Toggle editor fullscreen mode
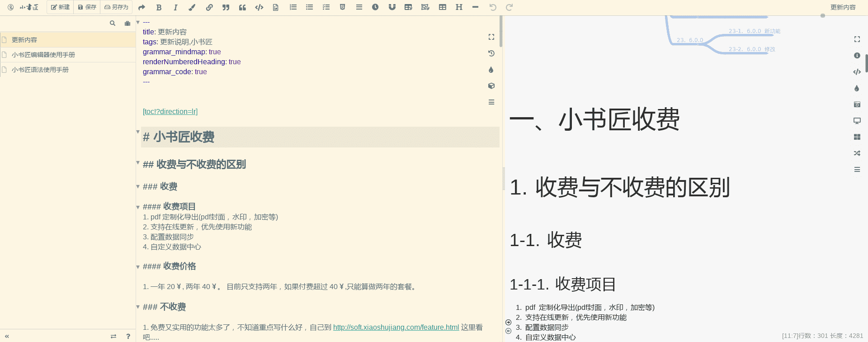 (x=491, y=37)
